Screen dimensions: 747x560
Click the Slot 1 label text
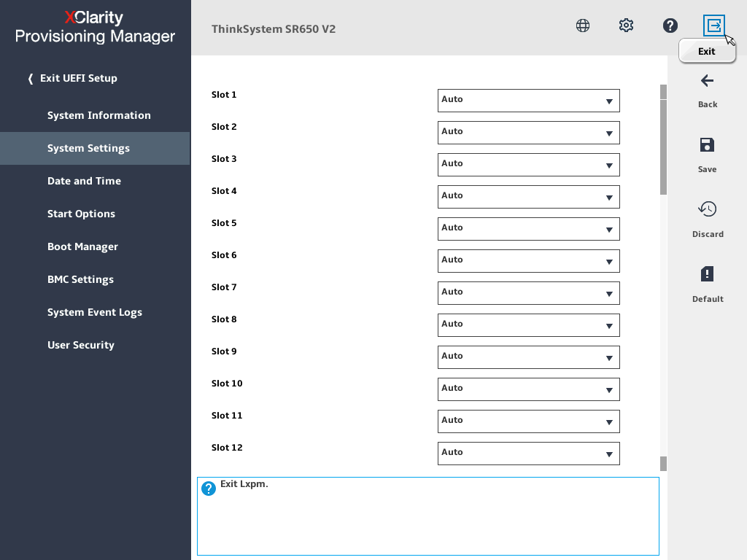[224, 95]
